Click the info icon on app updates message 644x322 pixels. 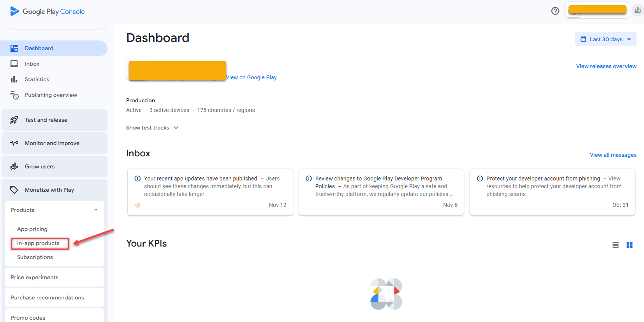pyautogui.click(x=137, y=178)
